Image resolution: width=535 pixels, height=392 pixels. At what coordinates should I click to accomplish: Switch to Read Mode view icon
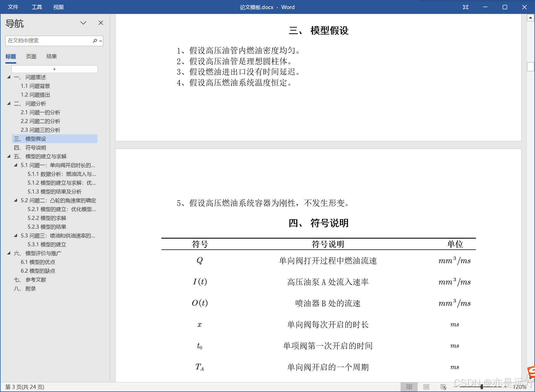[x=409, y=387]
